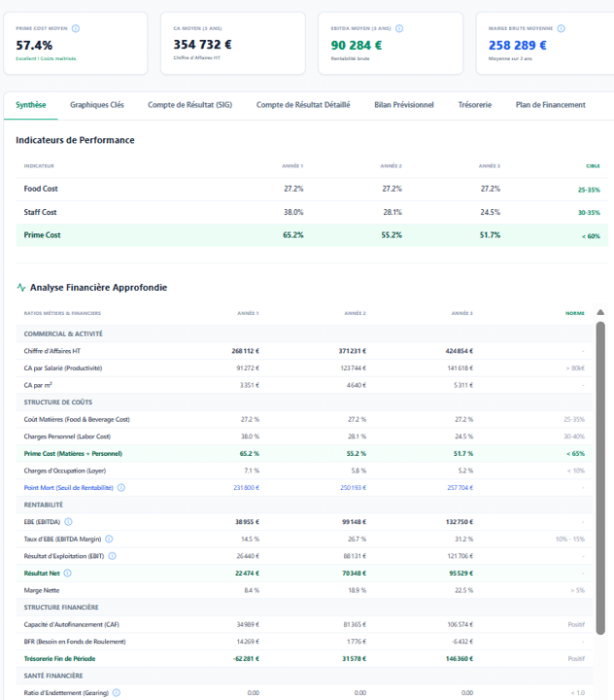Click info icon beside Résultat Net
This screenshot has height=700, width=614.
point(68,573)
